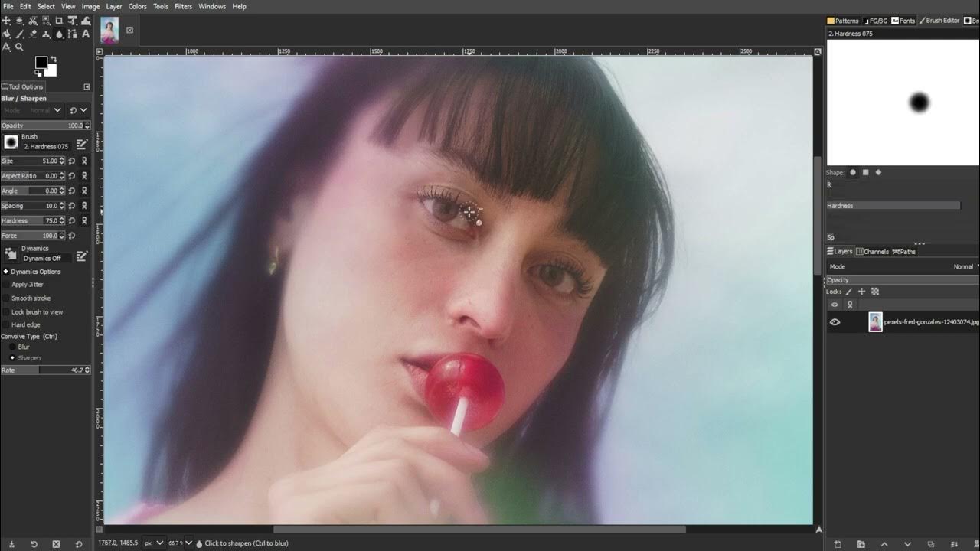The height and width of the screenshot is (551, 980).
Task: Raise the layer one step
Action: pos(884,544)
